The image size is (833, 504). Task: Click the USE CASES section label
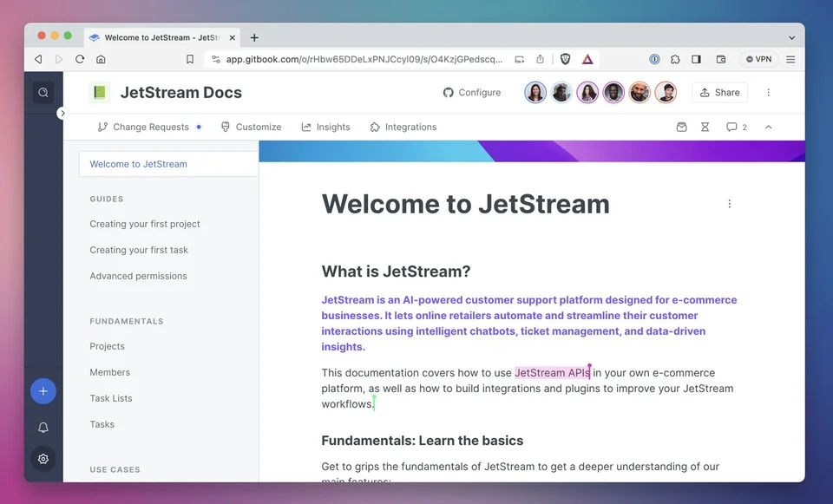tap(115, 470)
